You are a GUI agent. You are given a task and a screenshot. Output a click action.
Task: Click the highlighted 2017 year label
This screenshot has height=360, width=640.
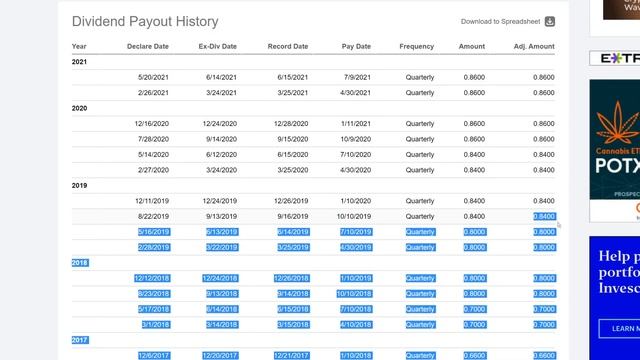pos(80,340)
